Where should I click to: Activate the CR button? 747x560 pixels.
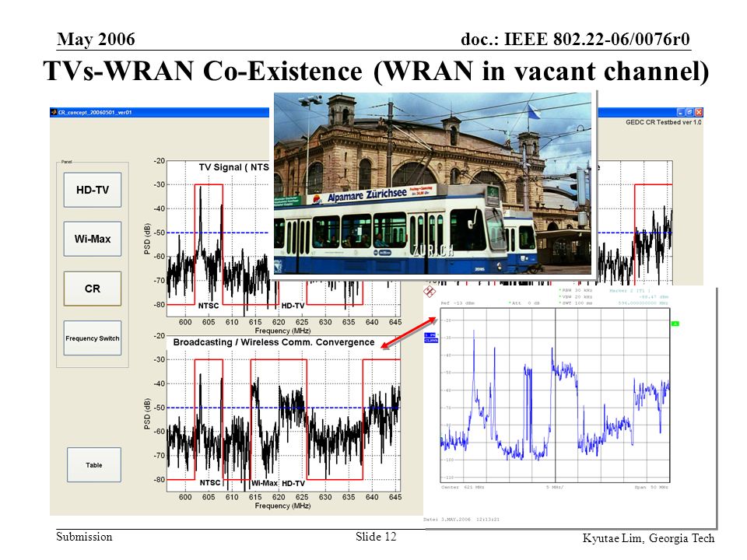tap(93, 289)
